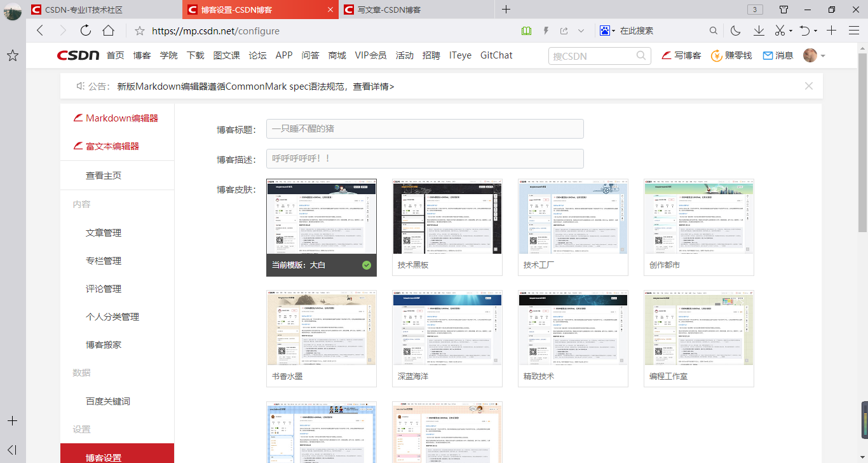Click the 博客标题 input field

pyautogui.click(x=425, y=128)
